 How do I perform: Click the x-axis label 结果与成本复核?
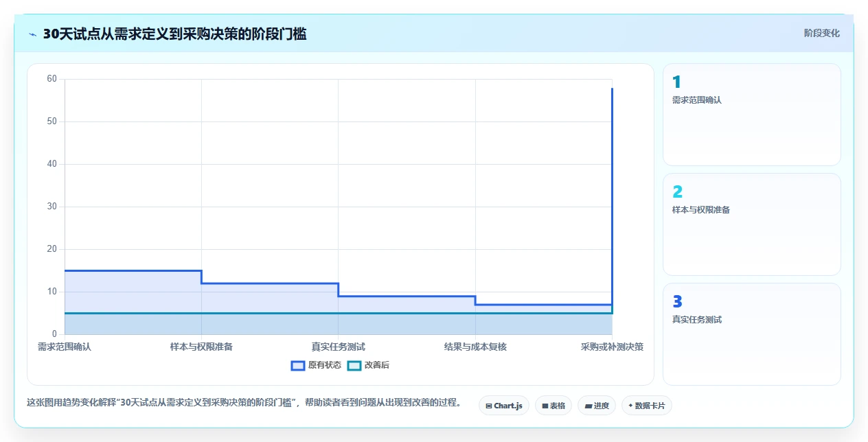475,347
